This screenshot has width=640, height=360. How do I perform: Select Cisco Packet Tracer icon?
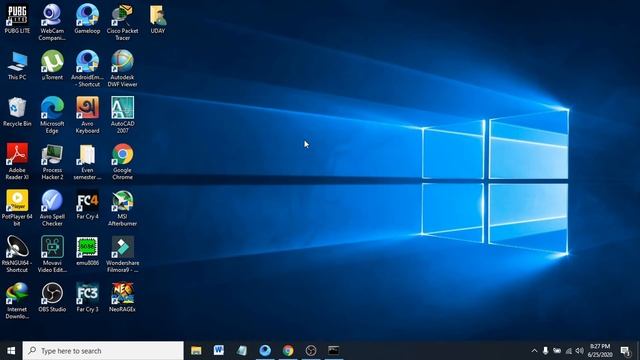122,22
